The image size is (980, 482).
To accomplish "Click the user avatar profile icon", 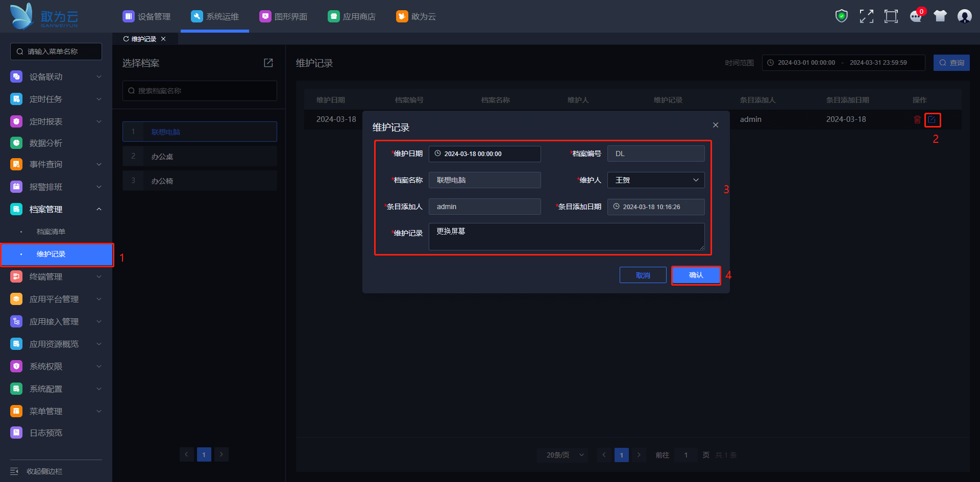I will pyautogui.click(x=964, y=16).
